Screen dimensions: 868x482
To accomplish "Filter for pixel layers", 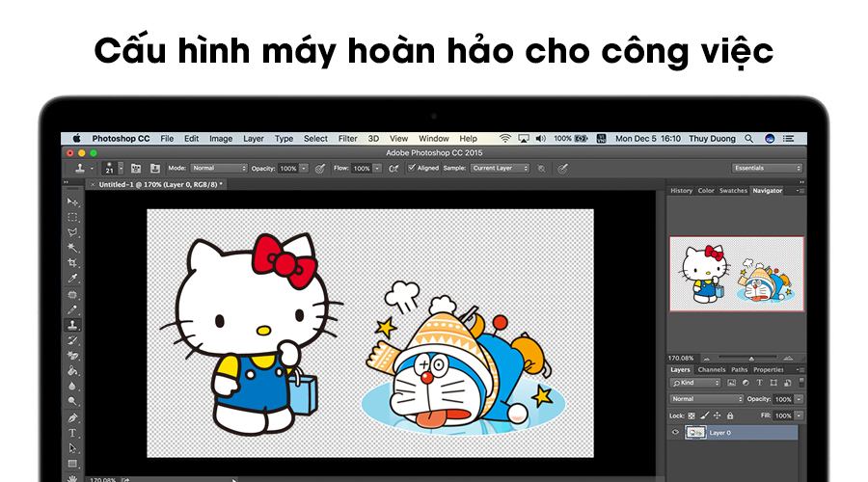I will pyautogui.click(x=732, y=383).
